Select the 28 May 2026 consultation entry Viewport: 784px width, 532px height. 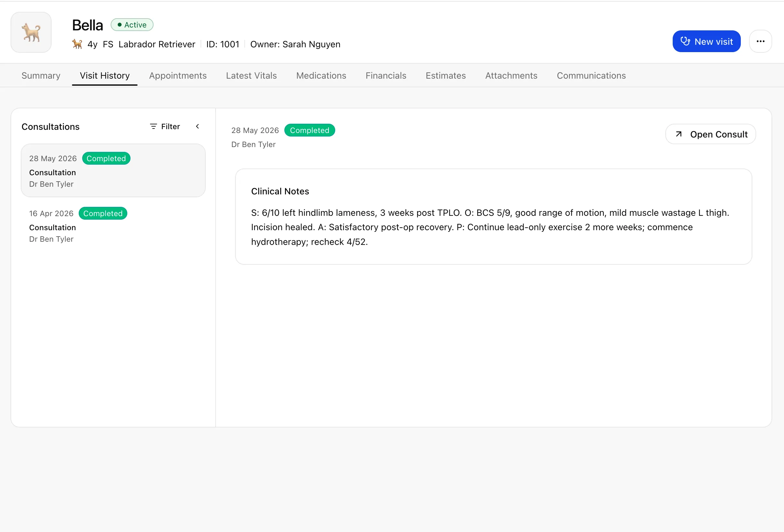click(113, 171)
